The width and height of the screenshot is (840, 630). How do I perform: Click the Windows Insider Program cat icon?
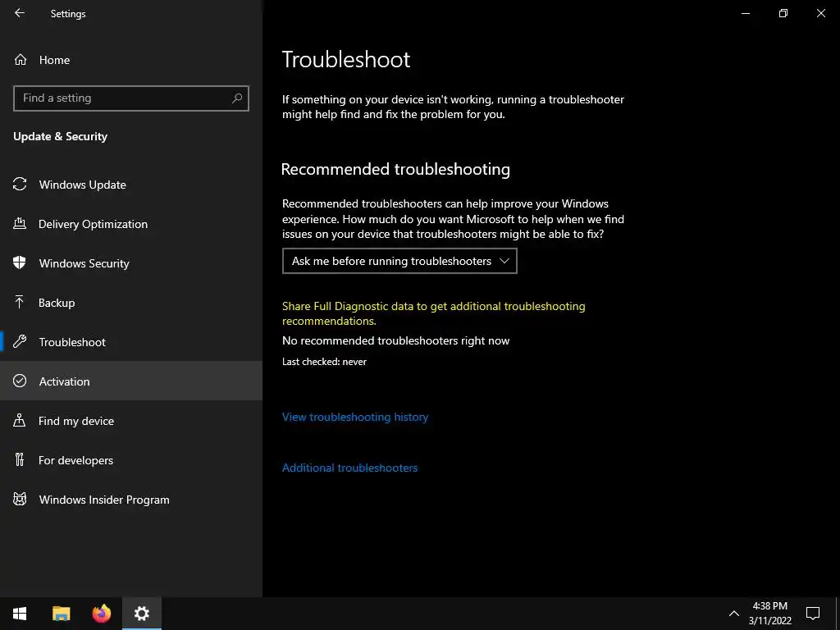20,500
